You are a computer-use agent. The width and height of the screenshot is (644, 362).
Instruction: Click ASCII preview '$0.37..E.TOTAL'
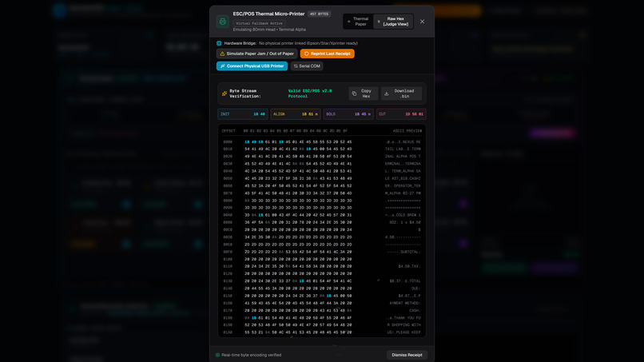[x=404, y=281]
